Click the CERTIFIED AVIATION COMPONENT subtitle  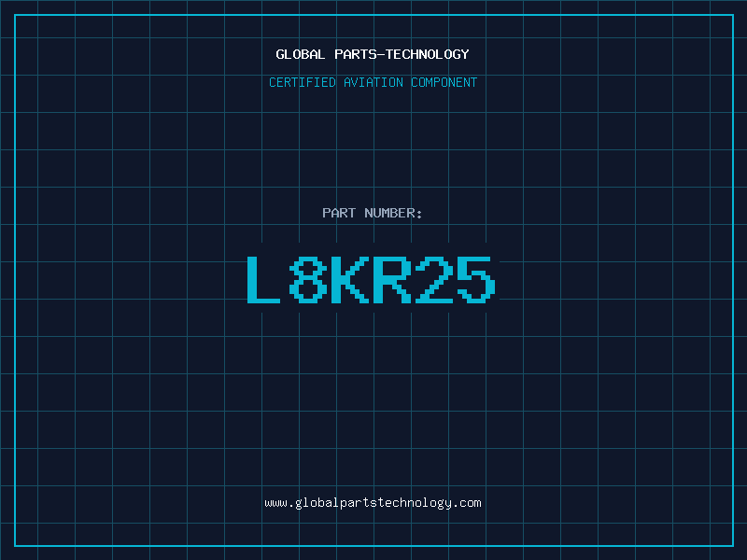[x=373, y=82]
